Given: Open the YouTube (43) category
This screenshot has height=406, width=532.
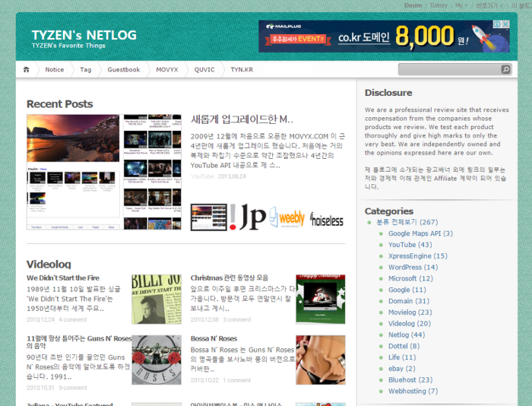Looking at the screenshot, I should pos(410,244).
